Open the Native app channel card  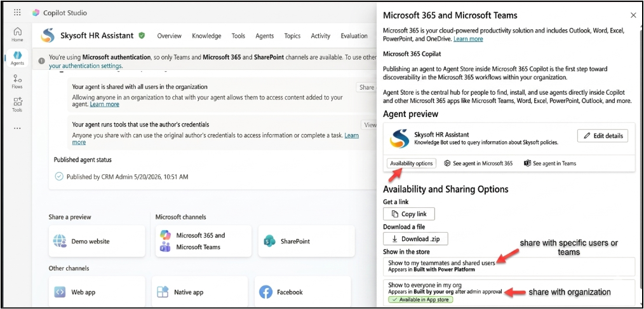coord(199,292)
